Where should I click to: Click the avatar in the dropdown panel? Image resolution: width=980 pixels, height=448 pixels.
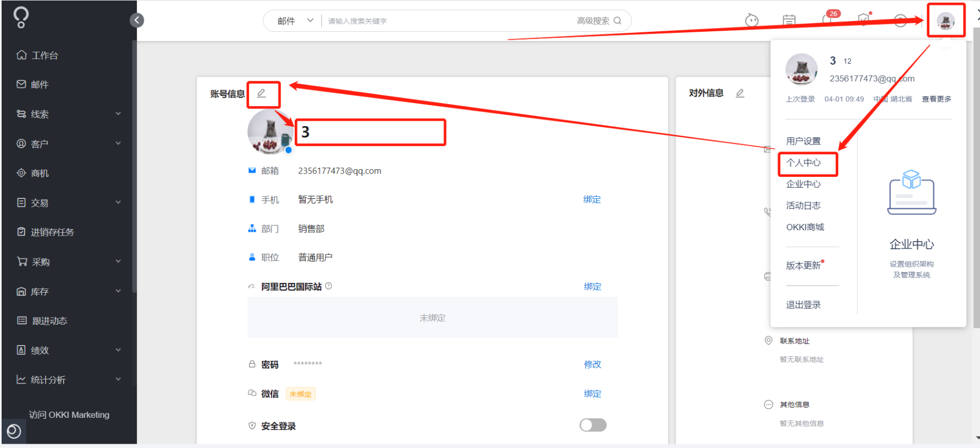[x=802, y=70]
